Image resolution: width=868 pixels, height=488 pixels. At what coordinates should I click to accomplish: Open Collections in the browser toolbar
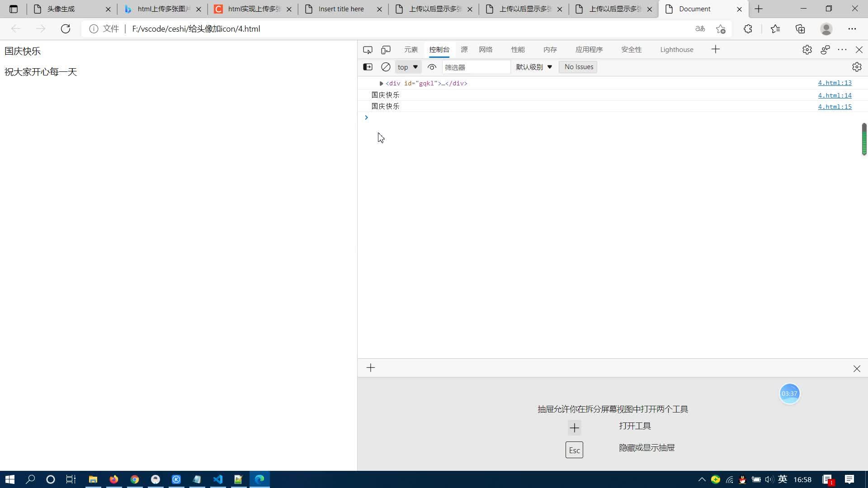pyautogui.click(x=800, y=28)
